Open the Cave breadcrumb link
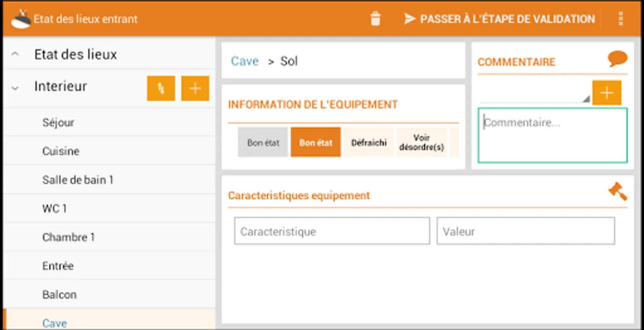Image resolution: width=644 pixels, height=330 pixels. (x=245, y=61)
